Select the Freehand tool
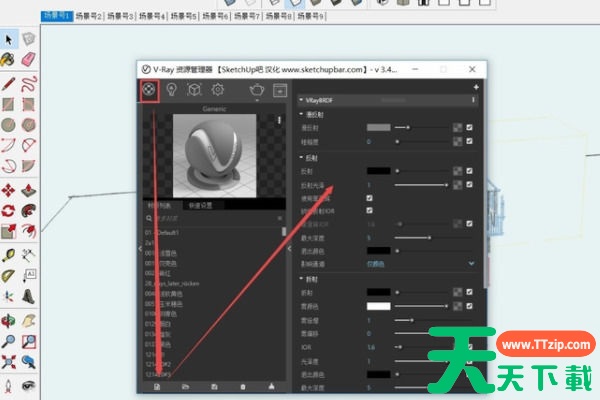Image resolution: width=600 pixels, height=400 pixels. [29, 84]
